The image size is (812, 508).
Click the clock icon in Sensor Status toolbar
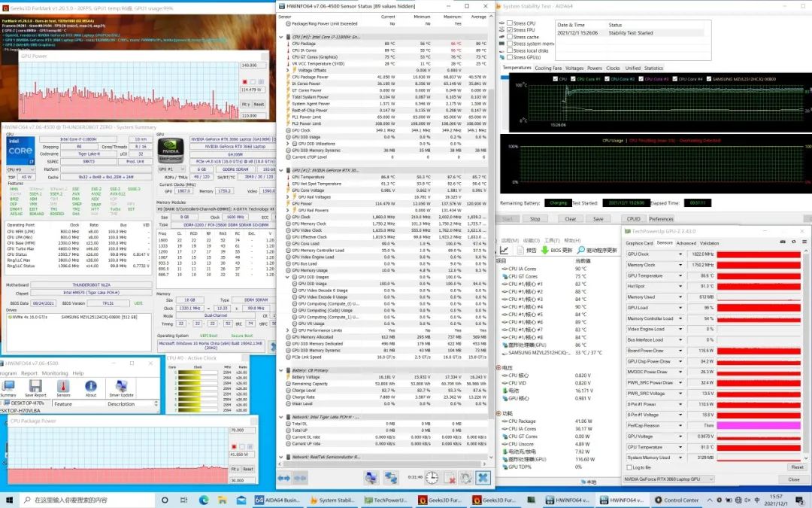432,478
